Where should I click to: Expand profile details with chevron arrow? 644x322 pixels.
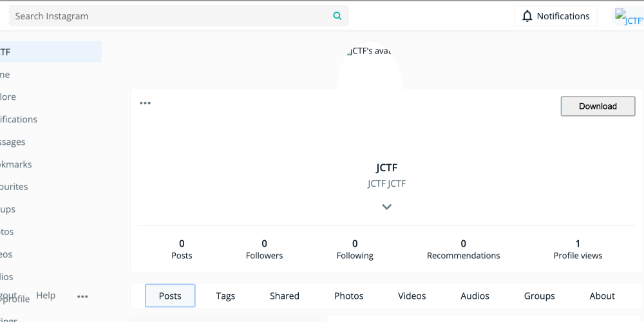pos(386,207)
